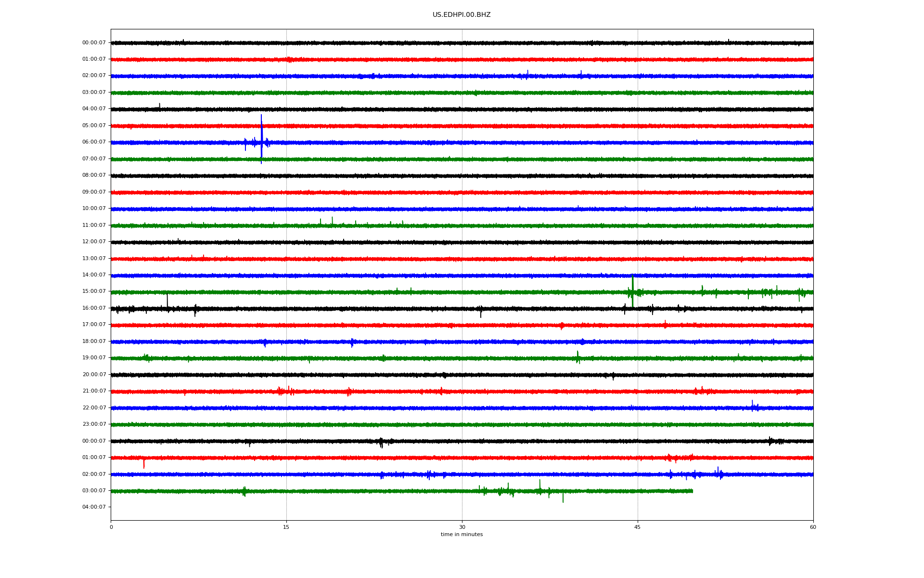The image size is (924, 578).
Task: Click the 60 tick label on x-axis
Action: [x=812, y=527]
